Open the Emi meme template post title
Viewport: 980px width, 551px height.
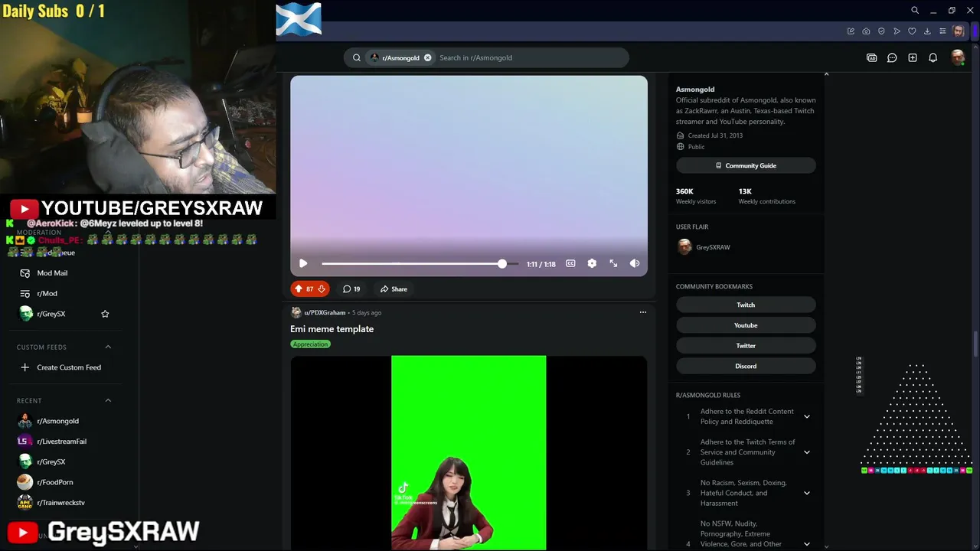332,329
